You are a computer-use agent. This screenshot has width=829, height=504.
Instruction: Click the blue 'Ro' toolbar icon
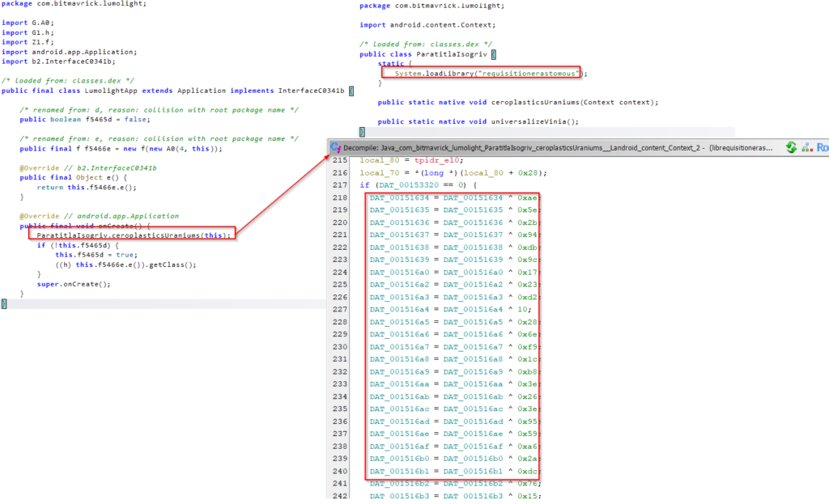(823, 148)
